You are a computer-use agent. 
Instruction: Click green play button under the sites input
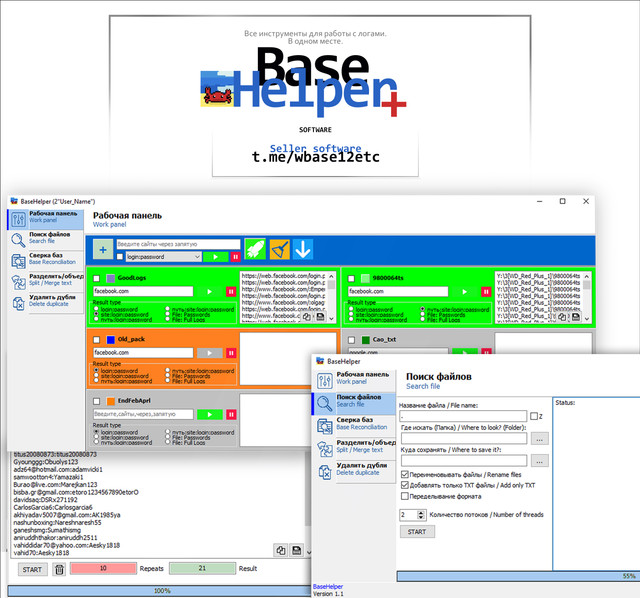216,257
